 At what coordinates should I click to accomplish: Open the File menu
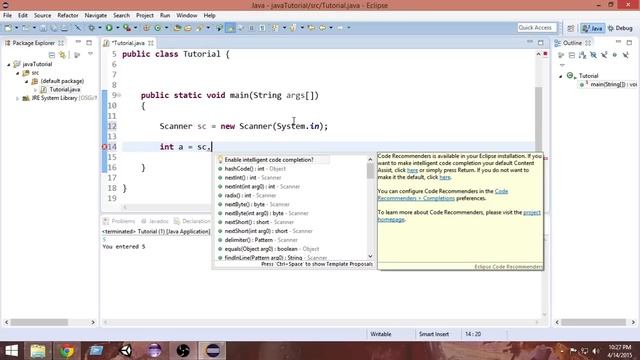[x=7, y=16]
